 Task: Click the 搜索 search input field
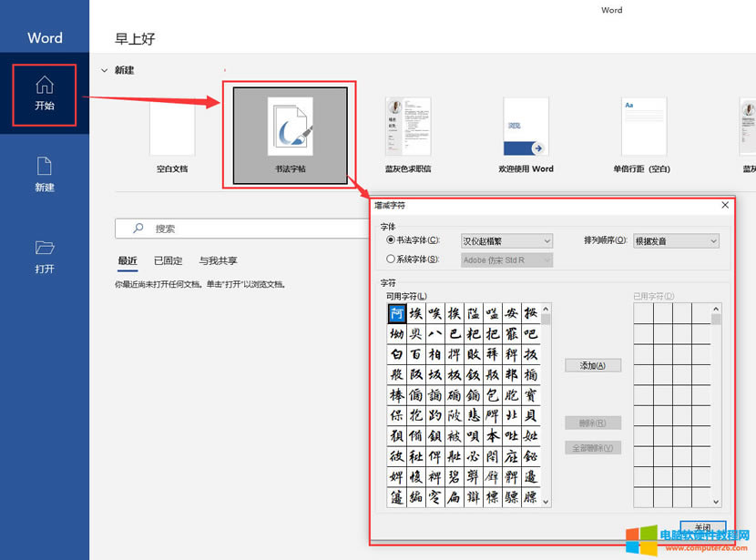242,229
